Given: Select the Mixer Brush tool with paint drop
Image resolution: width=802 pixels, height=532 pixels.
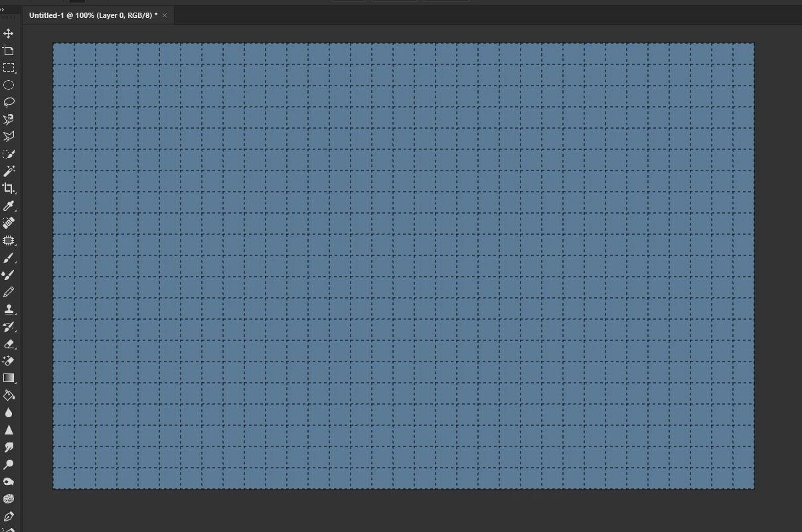Looking at the screenshot, I should point(9,275).
